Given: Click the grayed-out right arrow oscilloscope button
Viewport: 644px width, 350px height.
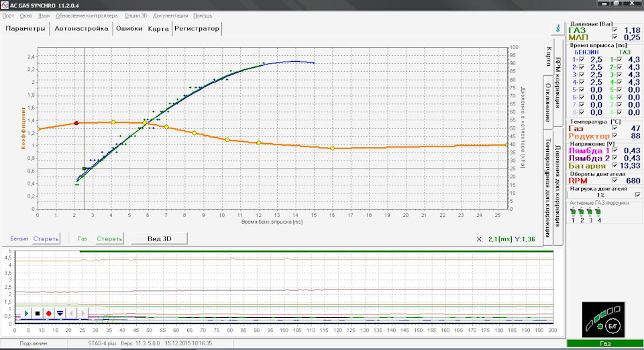Looking at the screenshot, I should [x=83, y=314].
